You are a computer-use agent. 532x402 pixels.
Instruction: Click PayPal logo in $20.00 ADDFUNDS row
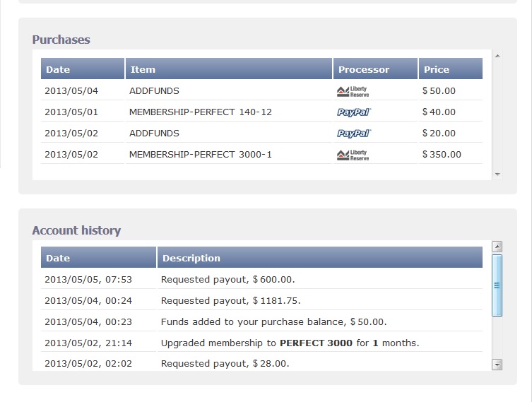353,134
